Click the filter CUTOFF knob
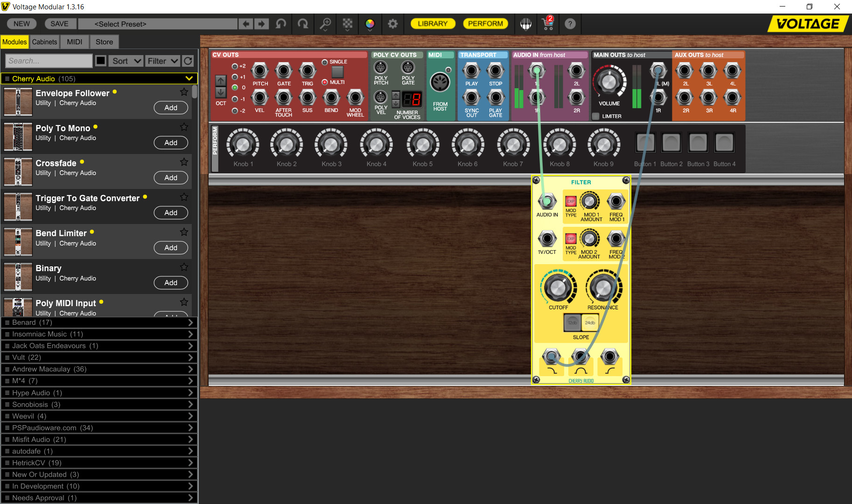Screen dimensions: 852x504 coord(558,287)
